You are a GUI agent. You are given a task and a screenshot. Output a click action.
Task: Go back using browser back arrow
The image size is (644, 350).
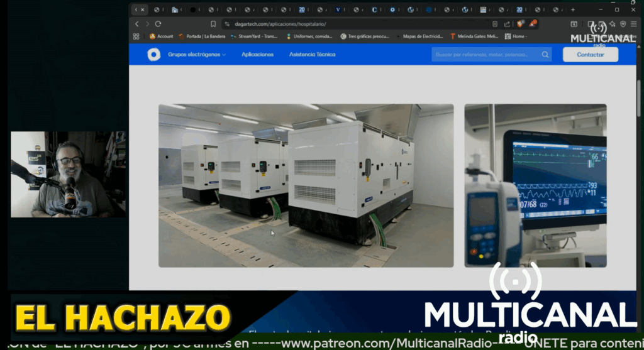(137, 24)
